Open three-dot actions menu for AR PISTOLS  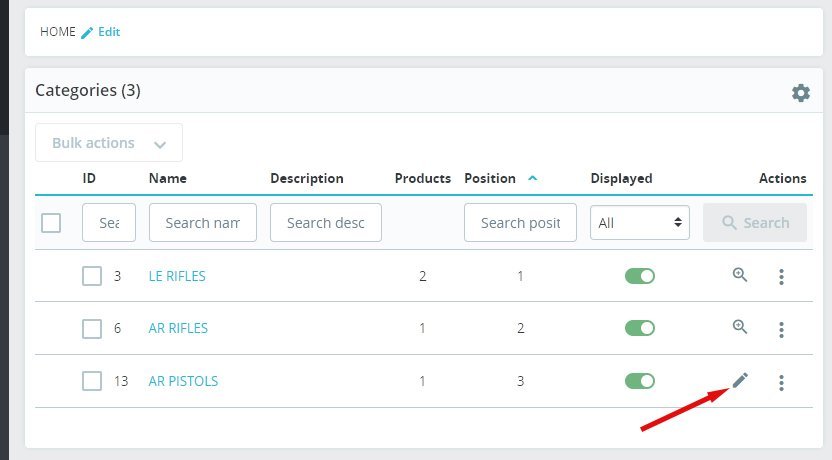coord(781,382)
